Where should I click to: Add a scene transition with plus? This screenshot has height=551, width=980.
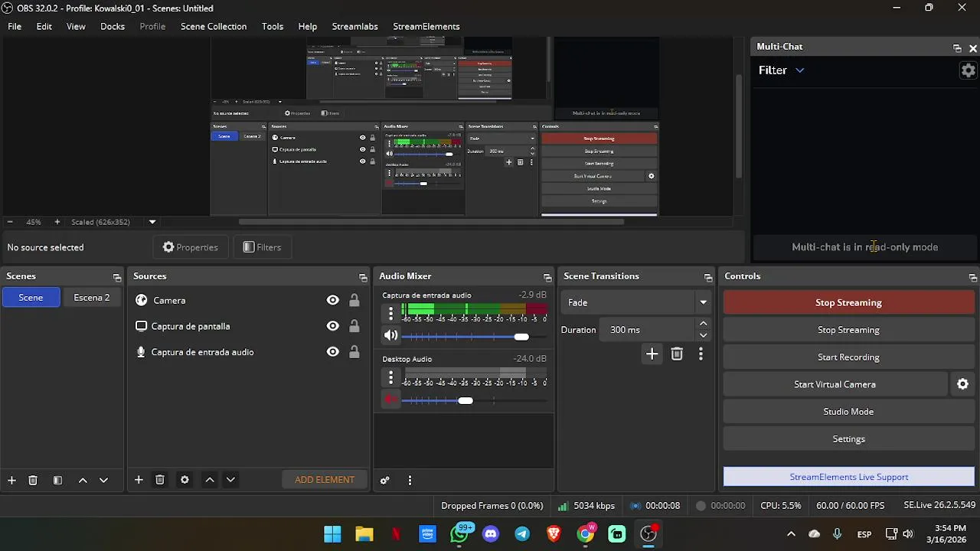(652, 354)
